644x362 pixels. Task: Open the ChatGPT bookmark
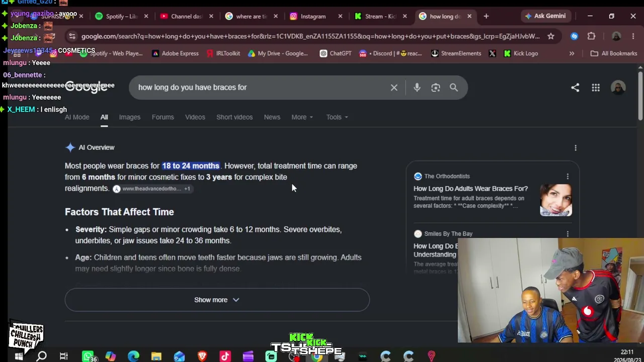coord(336,53)
